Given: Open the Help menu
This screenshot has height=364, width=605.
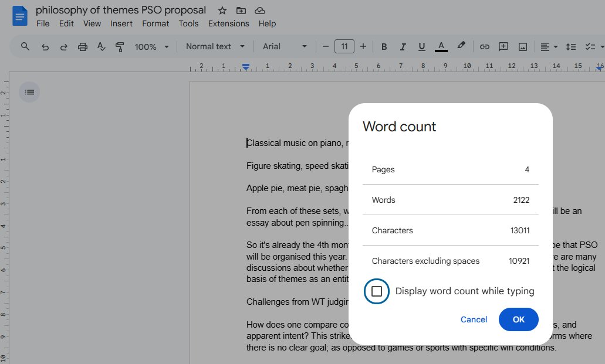Looking at the screenshot, I should (x=267, y=23).
